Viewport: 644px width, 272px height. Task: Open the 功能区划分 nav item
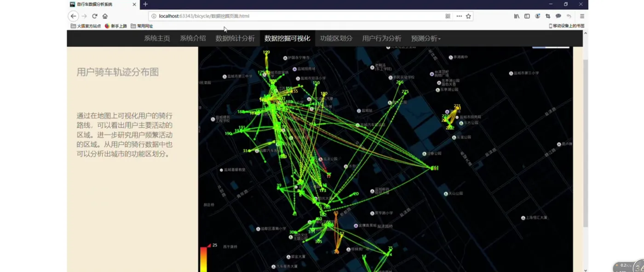tap(336, 39)
